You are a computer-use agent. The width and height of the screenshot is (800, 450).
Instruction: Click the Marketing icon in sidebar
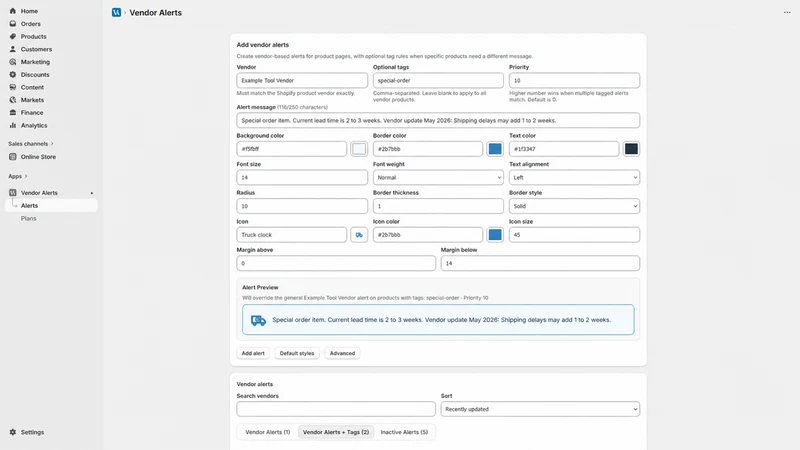pos(13,62)
